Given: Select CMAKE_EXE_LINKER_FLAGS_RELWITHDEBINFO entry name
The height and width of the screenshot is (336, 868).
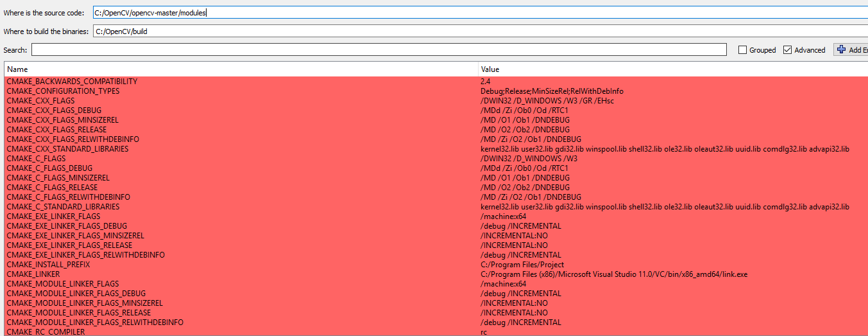Looking at the screenshot, I should coord(85,255).
